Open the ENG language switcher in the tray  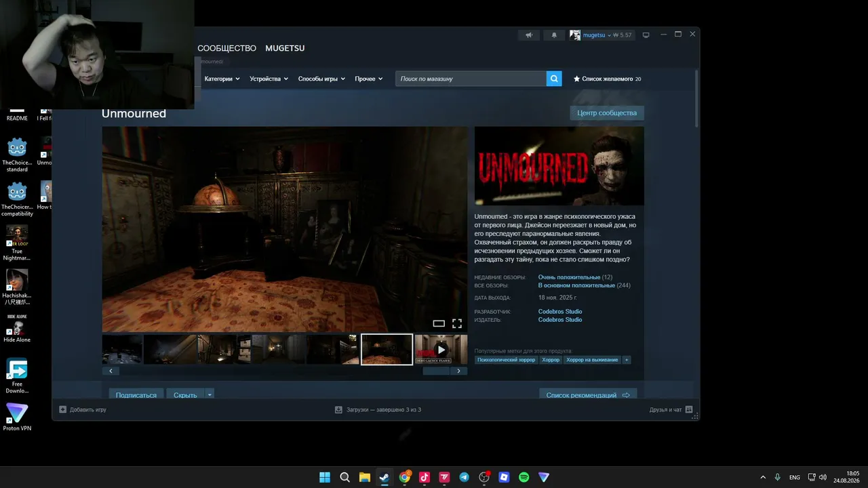795,477
